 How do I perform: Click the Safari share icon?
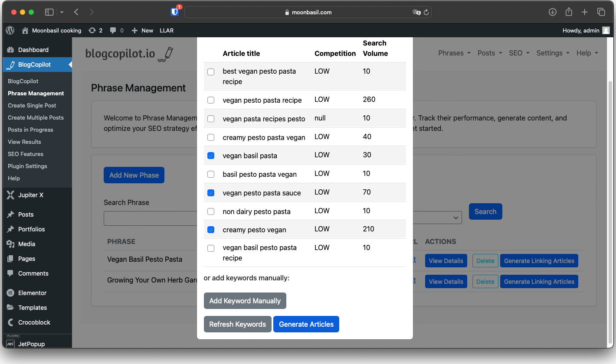(569, 12)
